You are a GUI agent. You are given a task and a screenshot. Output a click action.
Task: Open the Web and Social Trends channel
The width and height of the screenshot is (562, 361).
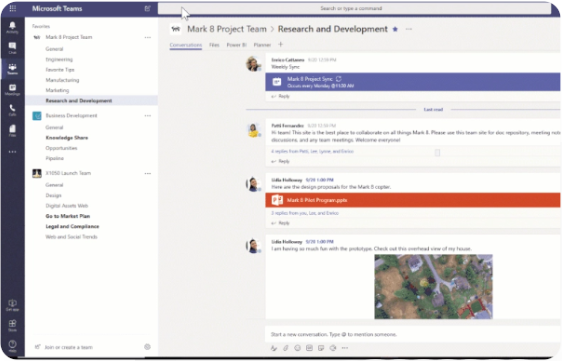click(71, 237)
